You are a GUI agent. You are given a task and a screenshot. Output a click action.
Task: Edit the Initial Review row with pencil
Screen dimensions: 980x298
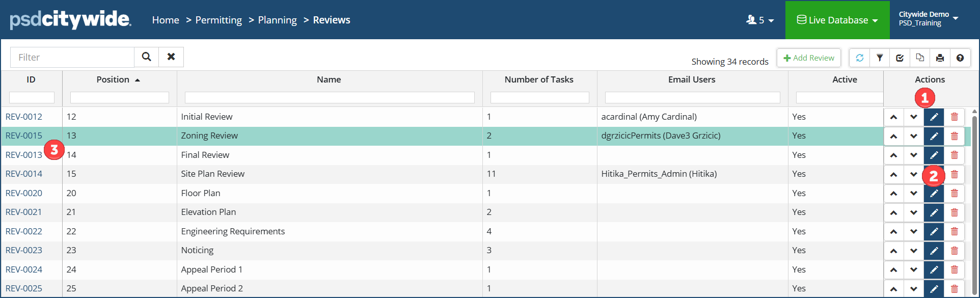pyautogui.click(x=934, y=117)
